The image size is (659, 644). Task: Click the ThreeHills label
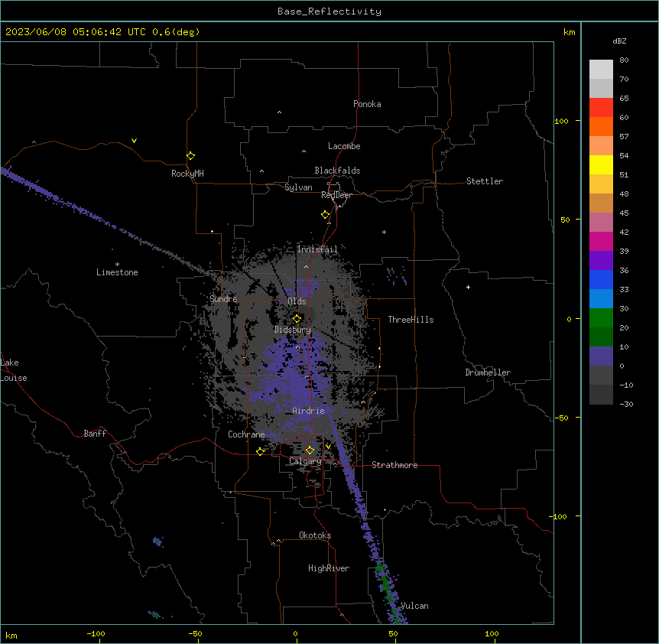(x=411, y=320)
